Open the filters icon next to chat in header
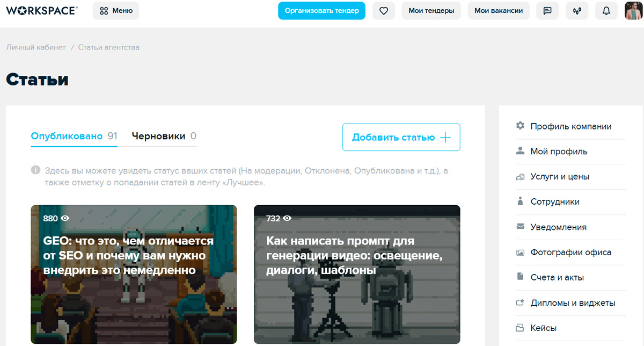Image resolution: width=644 pixels, height=346 pixels. (x=577, y=11)
